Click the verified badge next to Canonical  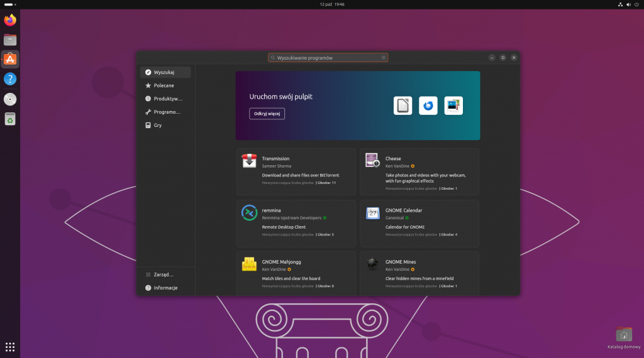(407, 218)
